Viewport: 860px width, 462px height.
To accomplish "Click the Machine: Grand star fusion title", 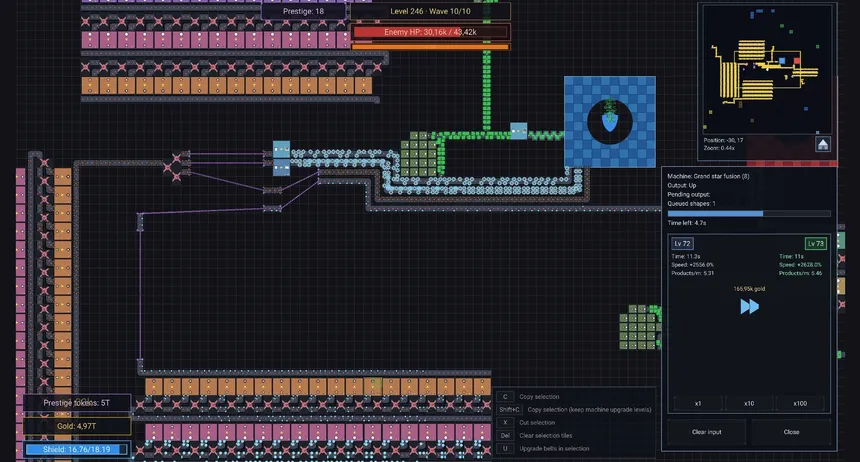I will coord(708,176).
